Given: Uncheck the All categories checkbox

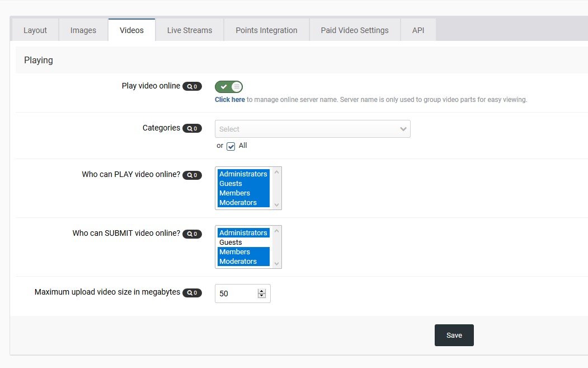Looking at the screenshot, I should click(231, 146).
